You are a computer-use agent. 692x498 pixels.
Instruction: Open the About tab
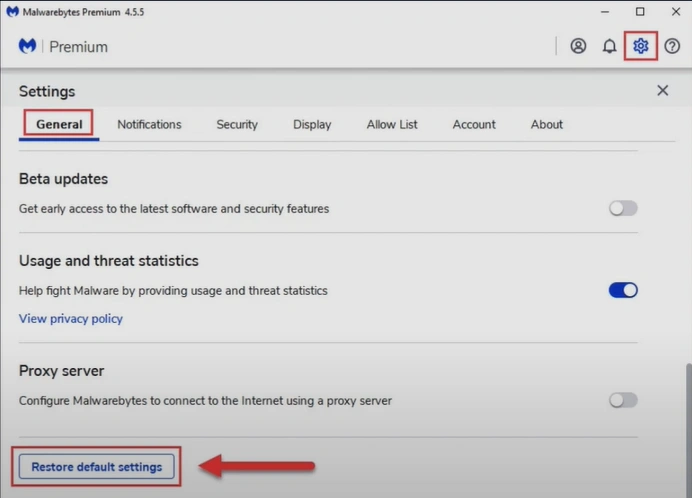pyautogui.click(x=546, y=124)
